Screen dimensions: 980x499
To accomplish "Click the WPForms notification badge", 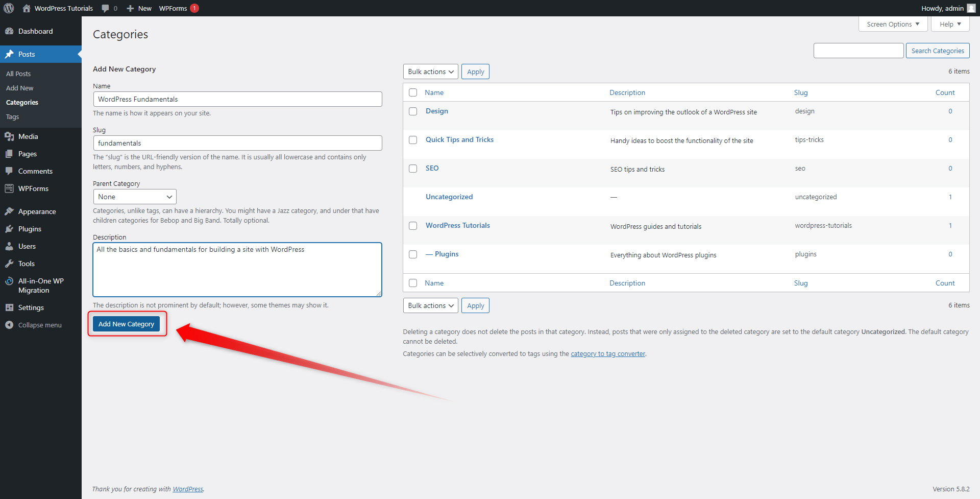I will [194, 8].
